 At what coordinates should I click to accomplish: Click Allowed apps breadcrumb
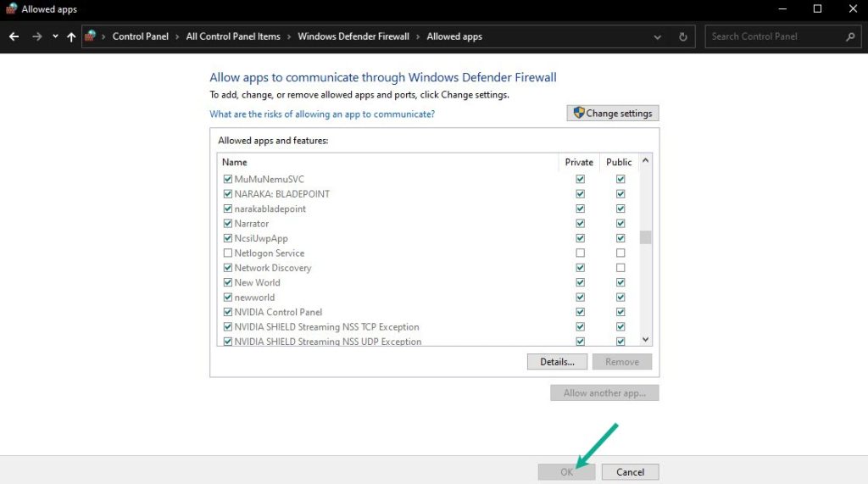pos(454,36)
